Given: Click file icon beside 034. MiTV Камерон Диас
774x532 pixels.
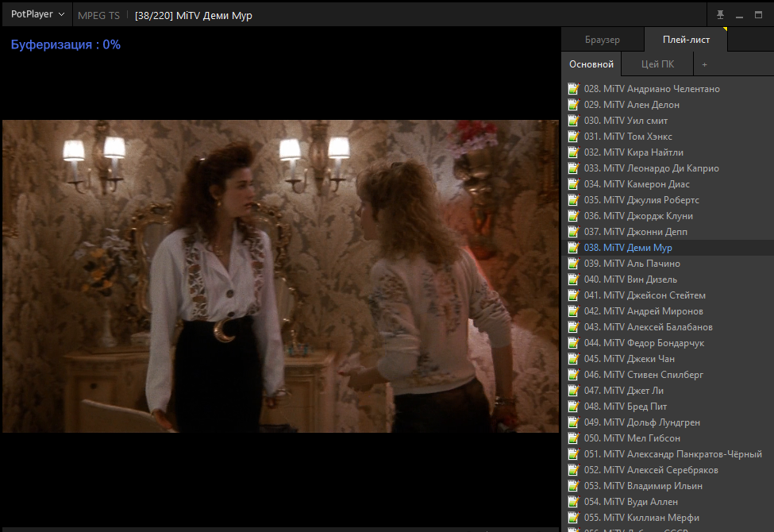Looking at the screenshot, I should [x=574, y=184].
